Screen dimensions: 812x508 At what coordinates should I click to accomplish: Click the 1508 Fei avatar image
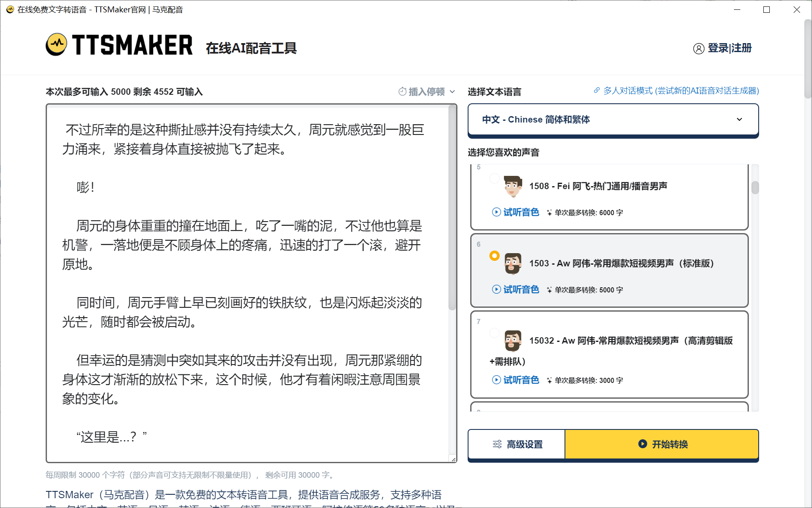click(x=512, y=186)
